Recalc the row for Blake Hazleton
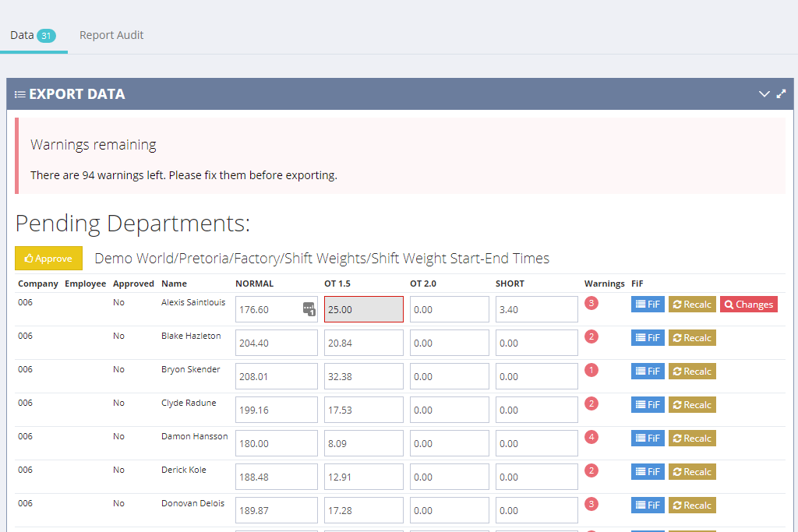Viewport: 798px width, 532px height. [692, 338]
